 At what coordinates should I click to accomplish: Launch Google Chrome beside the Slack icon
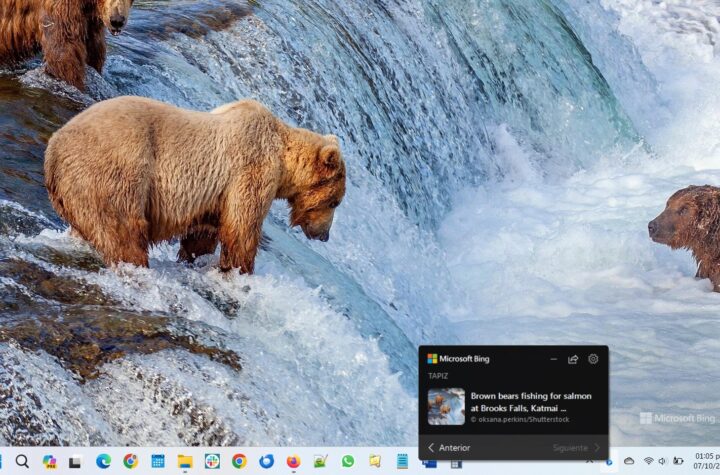[239, 461]
